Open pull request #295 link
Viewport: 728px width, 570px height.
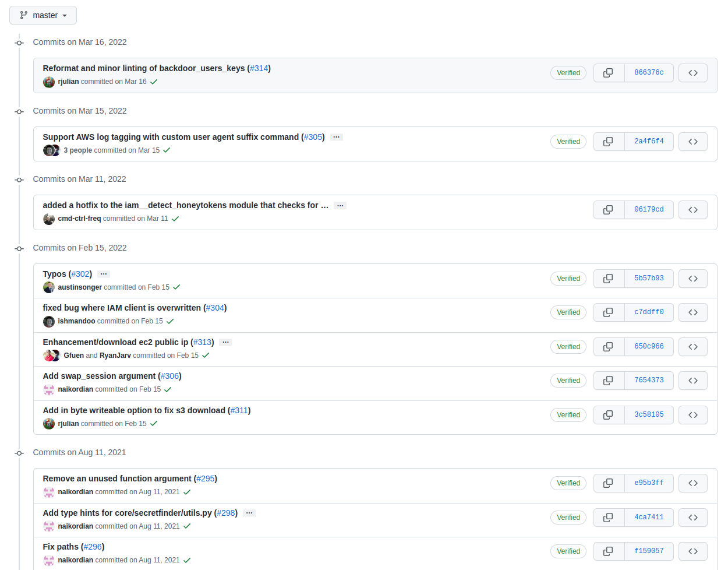coord(206,478)
